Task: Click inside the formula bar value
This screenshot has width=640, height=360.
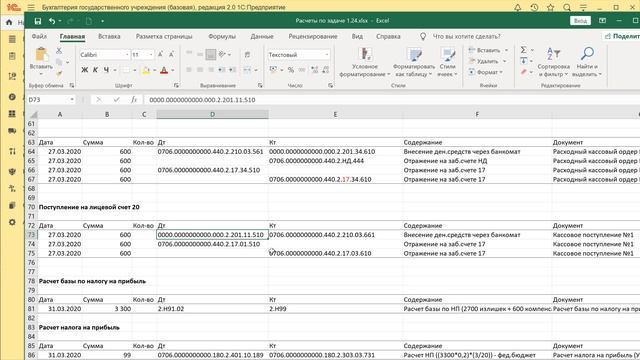Action: 202,100
